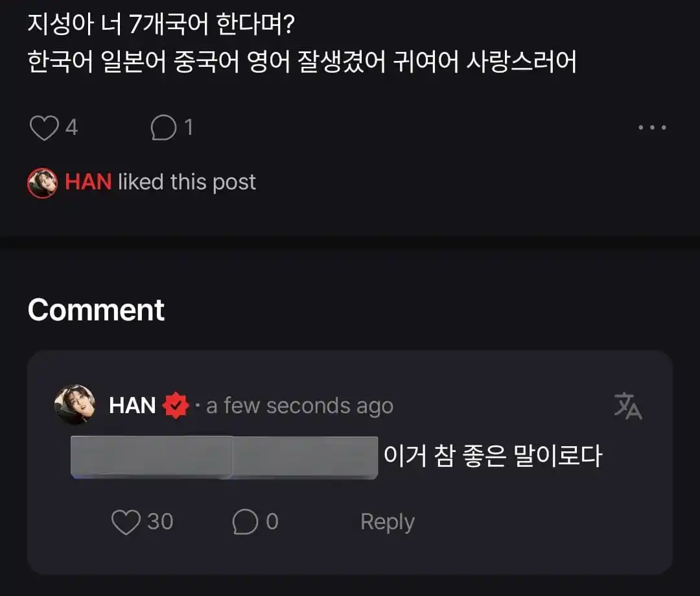Click Reply under HAN's comment

pos(387,521)
